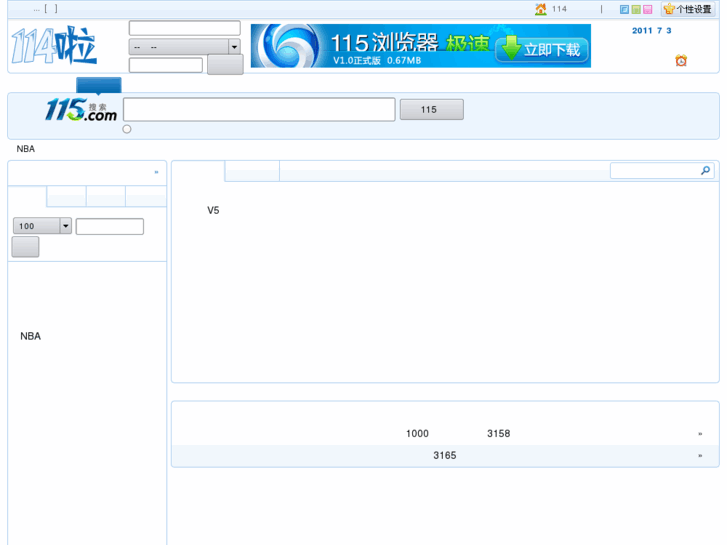
Task: Click the blank button beside the login fields
Action: pyautogui.click(x=225, y=64)
